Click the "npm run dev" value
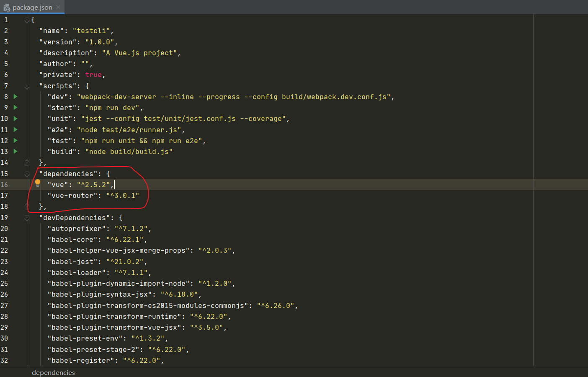 (112, 108)
